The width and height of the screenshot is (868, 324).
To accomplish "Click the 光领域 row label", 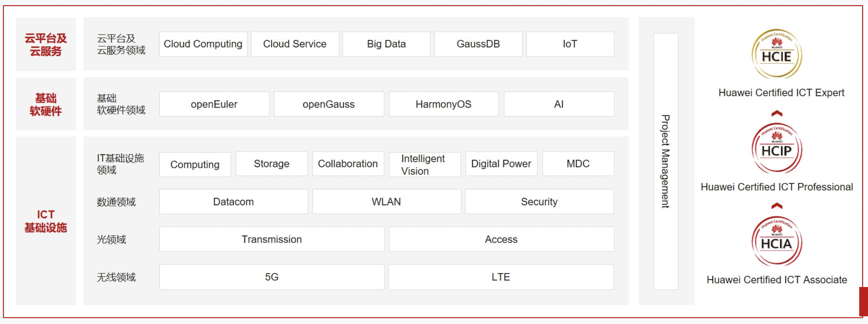I will tap(111, 240).
